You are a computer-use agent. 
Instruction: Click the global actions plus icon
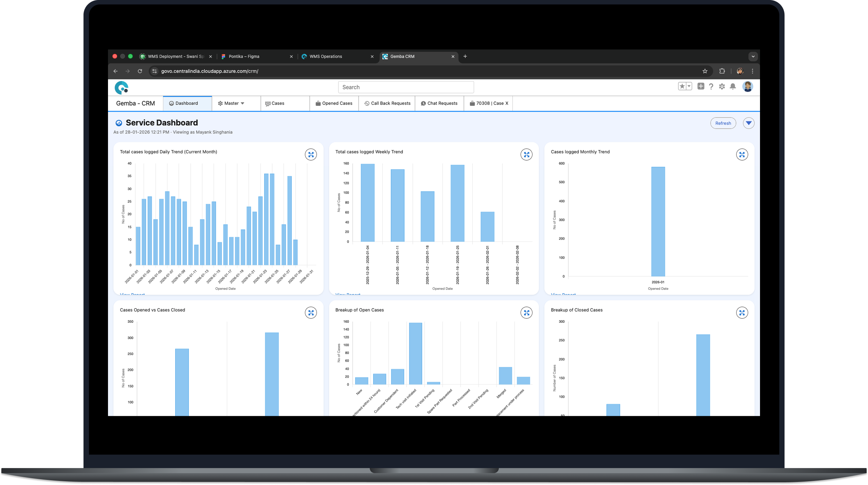[x=701, y=86]
